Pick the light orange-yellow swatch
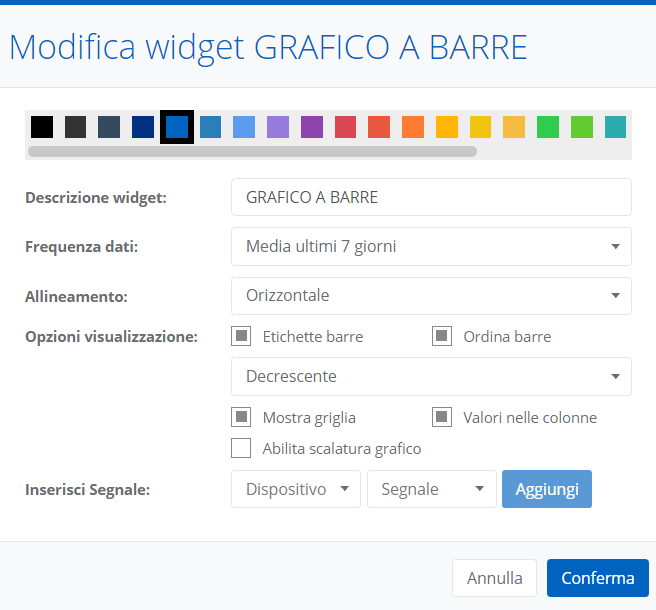Image resolution: width=656 pixels, height=610 pixels. (514, 127)
